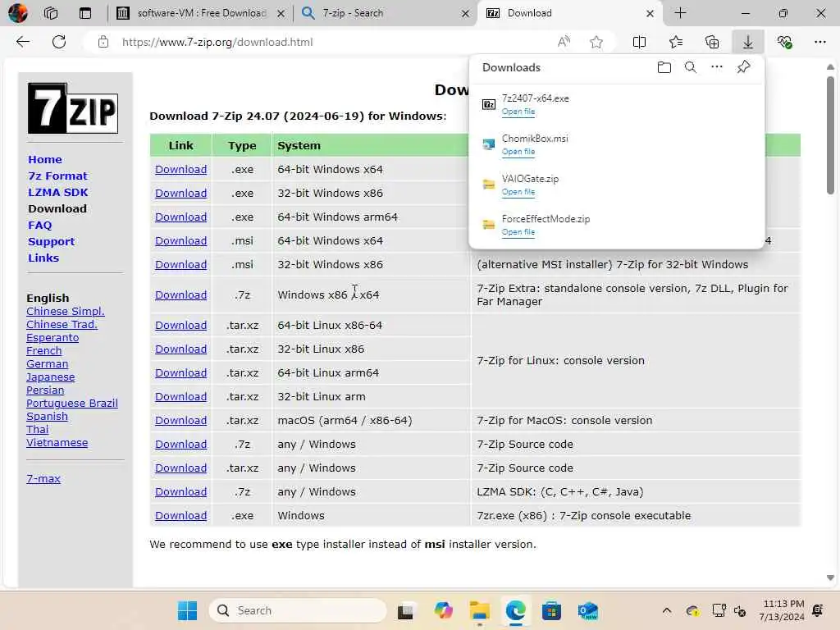The height and width of the screenshot is (630, 840).
Task: Open downloads folder icon in Downloads panel
Action: click(x=664, y=67)
